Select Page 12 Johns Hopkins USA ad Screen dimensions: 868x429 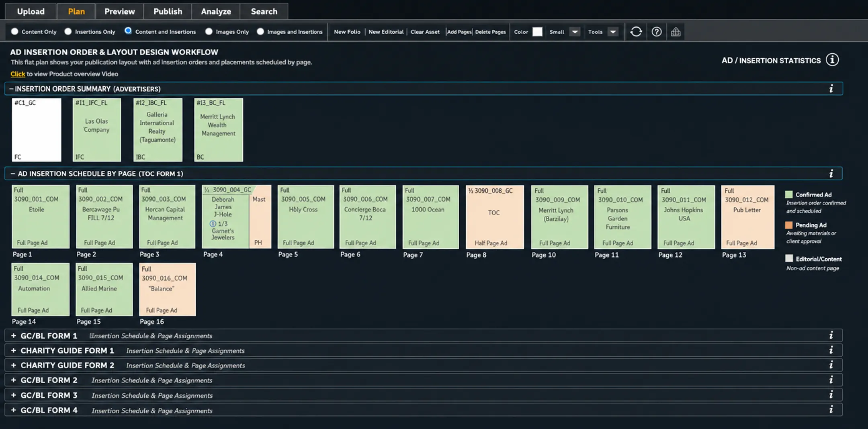(x=686, y=217)
